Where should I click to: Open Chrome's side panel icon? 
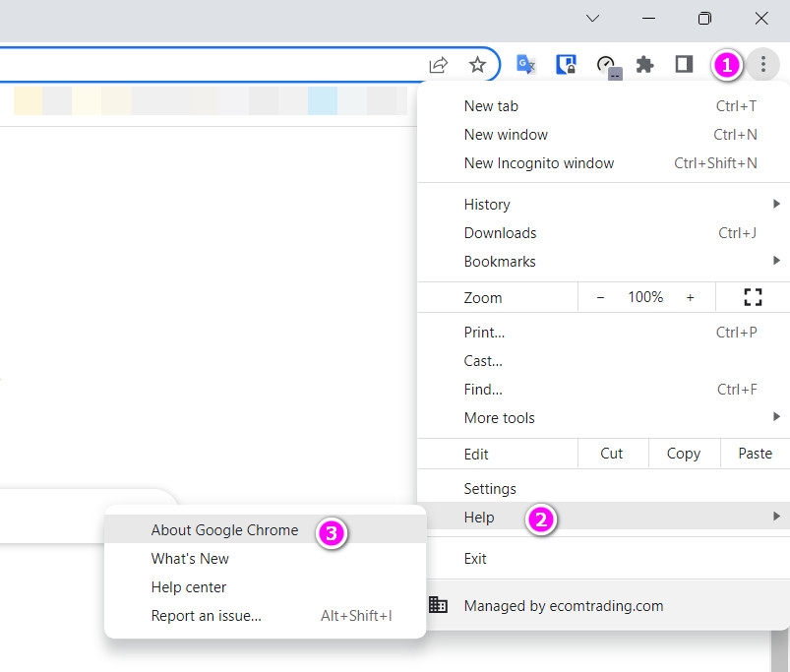point(683,64)
